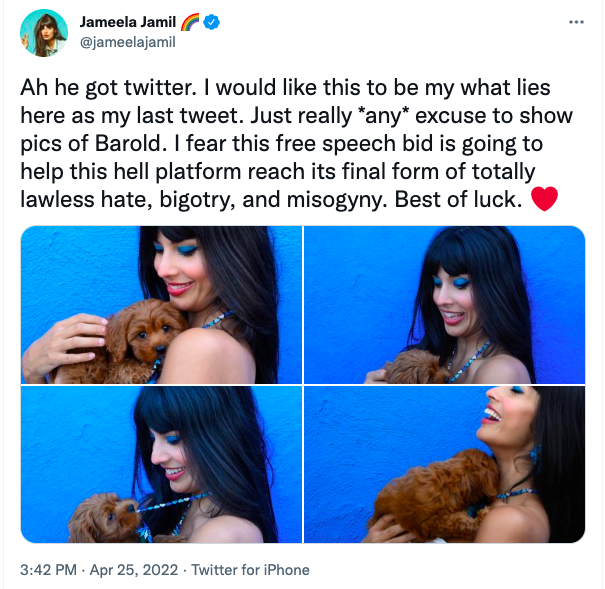Viewport: 605px width, 589px height.
Task: Click the rainbow emoji beside the name
Action: click(190, 22)
